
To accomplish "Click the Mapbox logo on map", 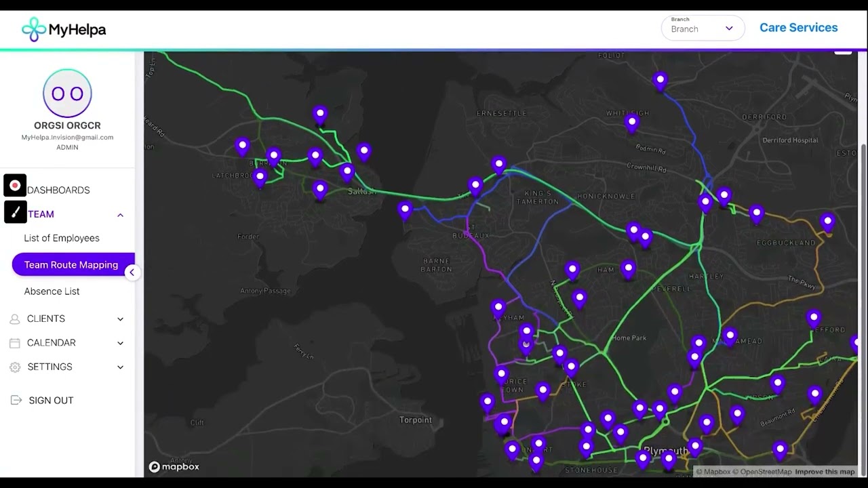I will pyautogui.click(x=174, y=466).
